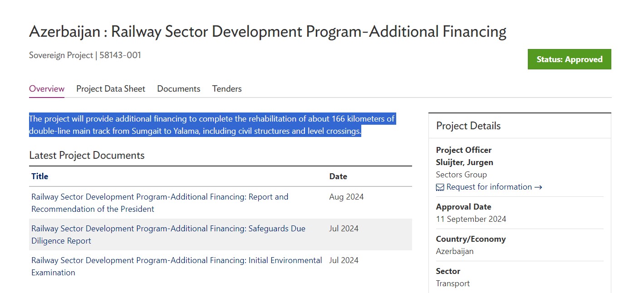
Task: Click the 11 September 2024 approval date
Action: pos(471,219)
